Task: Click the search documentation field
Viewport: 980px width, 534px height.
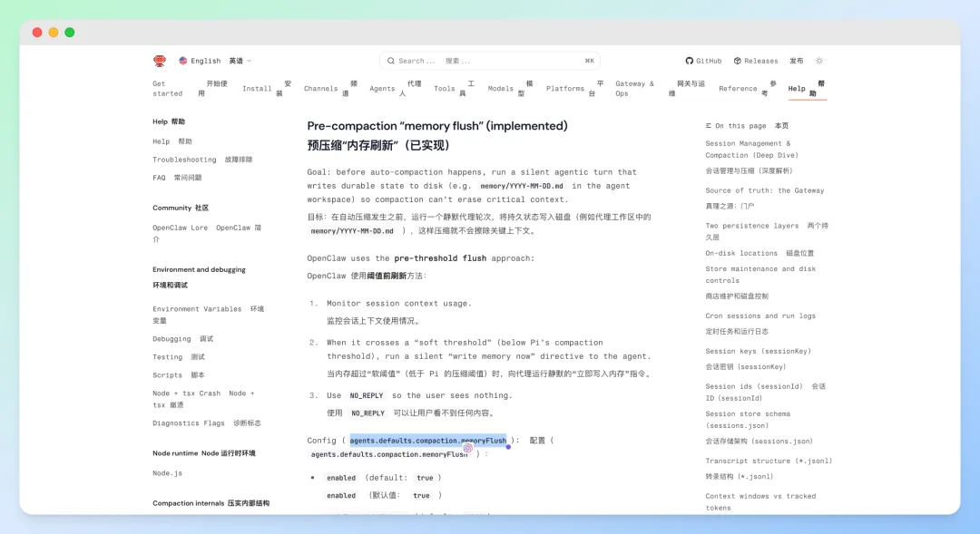Action: click(489, 61)
